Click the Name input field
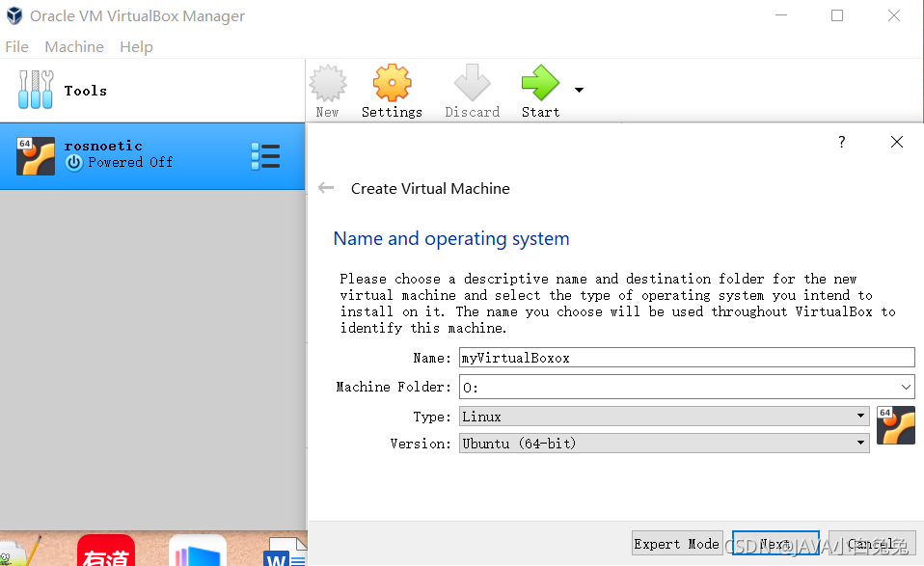 point(687,358)
